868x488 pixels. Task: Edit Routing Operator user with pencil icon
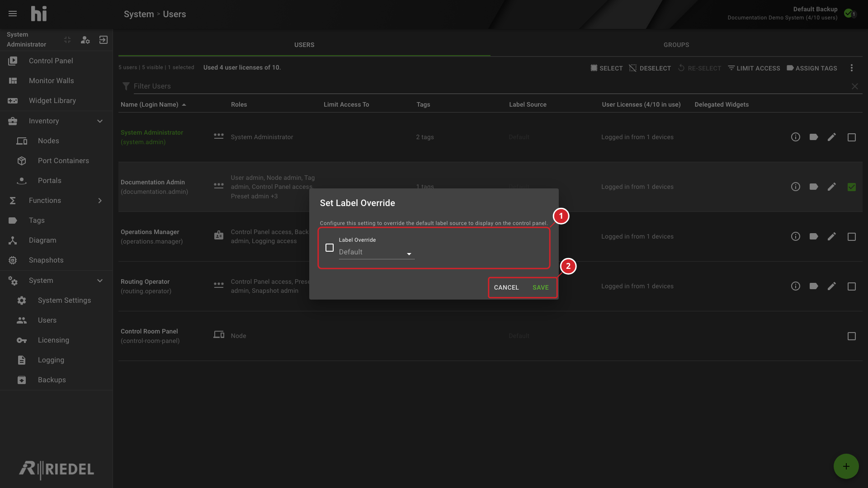coord(832,286)
